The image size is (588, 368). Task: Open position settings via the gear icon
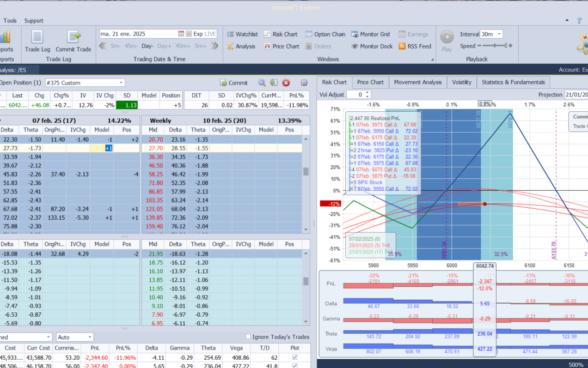tap(304, 83)
